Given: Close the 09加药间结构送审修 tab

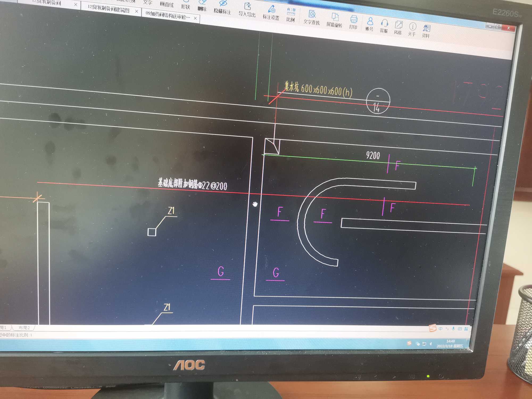Looking at the screenshot, I should pos(195,18).
